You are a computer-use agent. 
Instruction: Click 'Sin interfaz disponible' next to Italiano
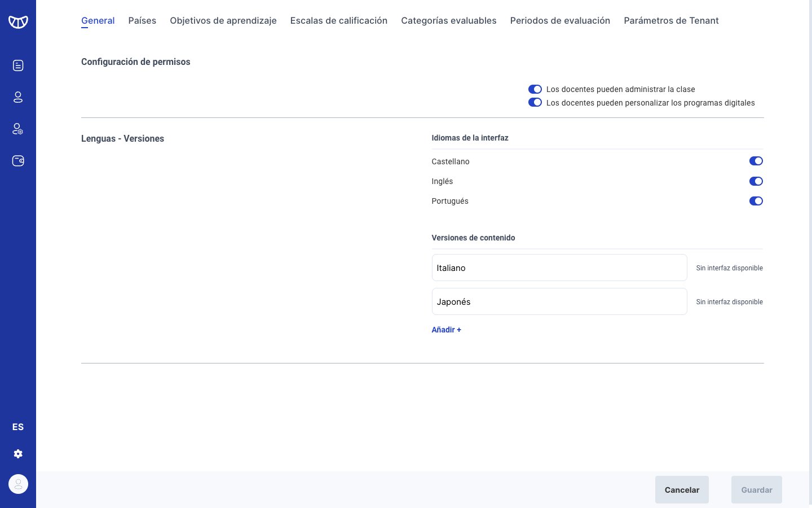pyautogui.click(x=729, y=268)
